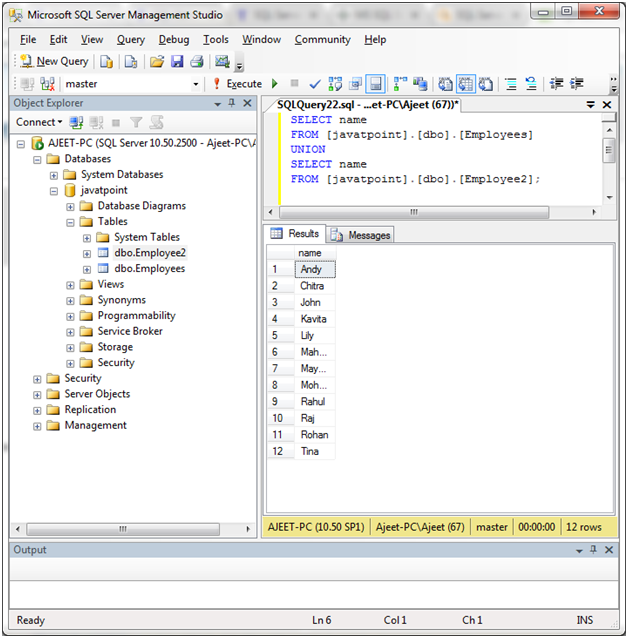Select the Server Objects folder

97,394
